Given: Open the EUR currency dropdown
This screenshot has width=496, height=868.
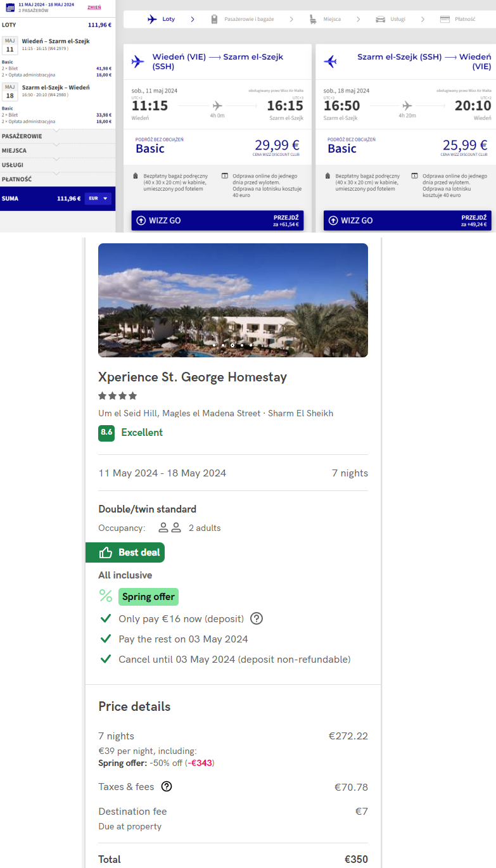Looking at the screenshot, I should 98,198.
